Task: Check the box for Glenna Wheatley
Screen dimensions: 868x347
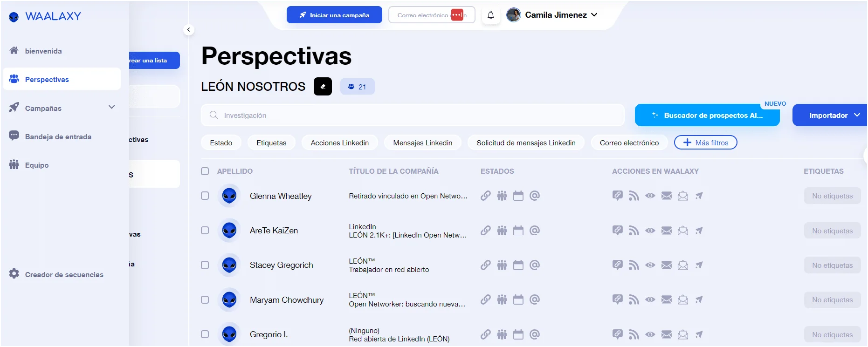Action: (x=205, y=196)
